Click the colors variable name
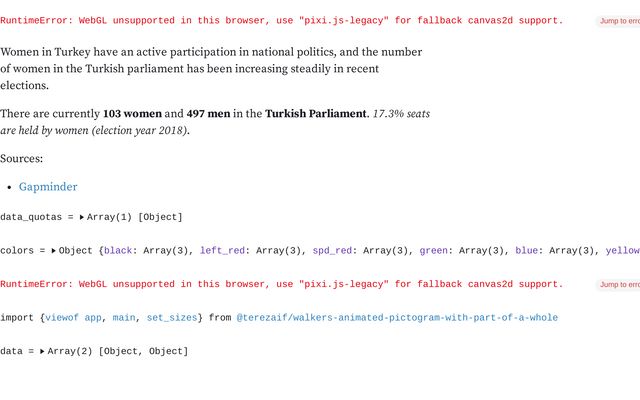 pyautogui.click(x=18, y=251)
